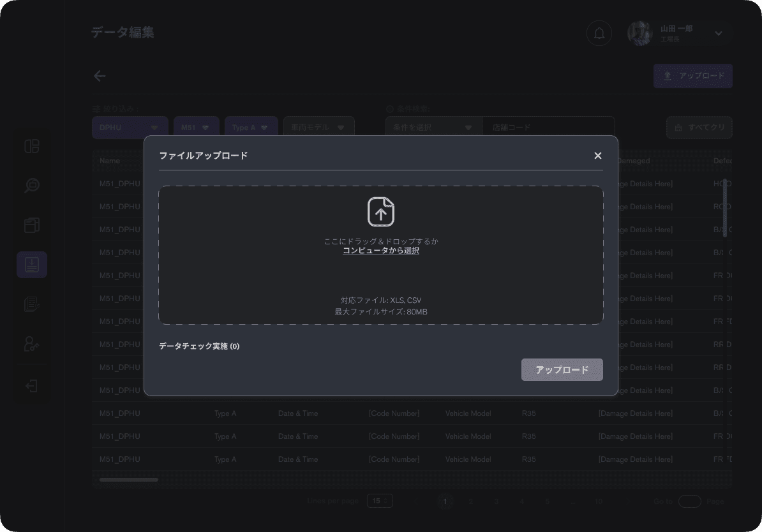Click the back arrow near データ編集

[x=99, y=75]
